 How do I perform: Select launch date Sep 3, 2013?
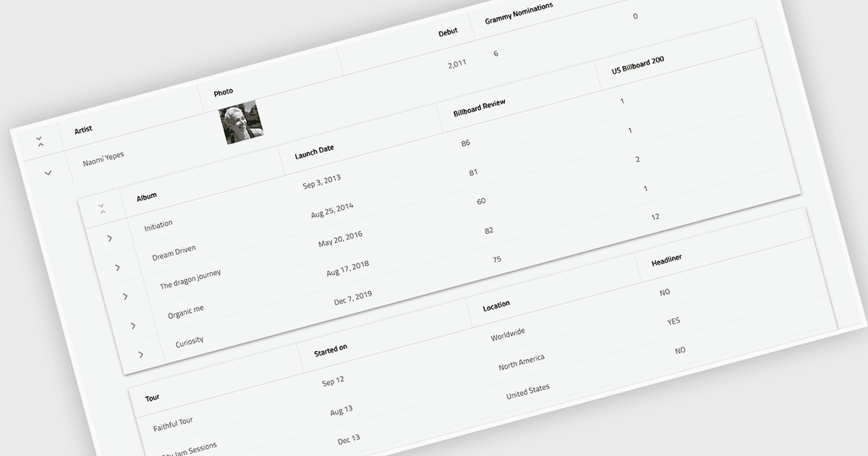[321, 182]
